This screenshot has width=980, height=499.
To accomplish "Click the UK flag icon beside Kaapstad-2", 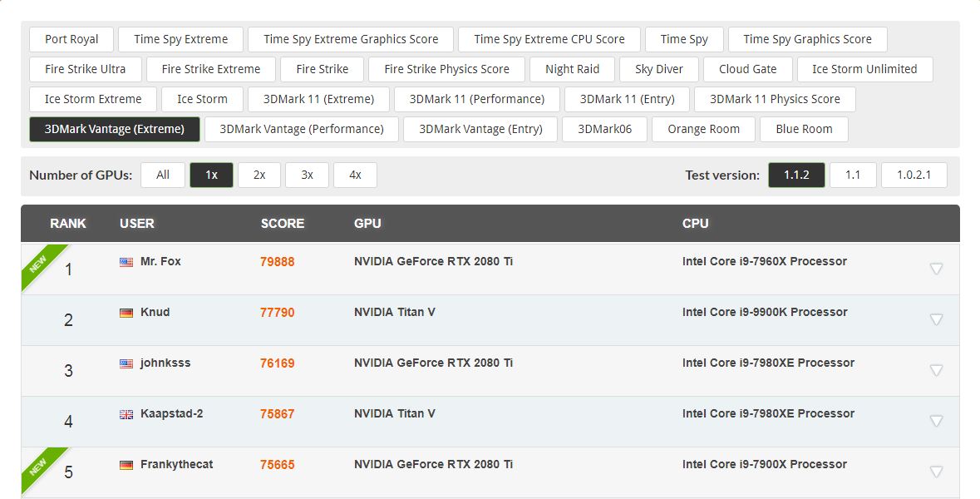I will (126, 414).
